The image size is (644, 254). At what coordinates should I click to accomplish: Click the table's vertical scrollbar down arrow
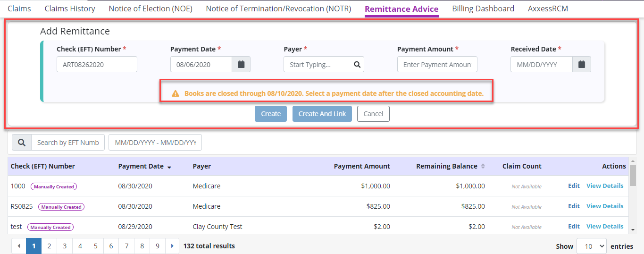(633, 229)
